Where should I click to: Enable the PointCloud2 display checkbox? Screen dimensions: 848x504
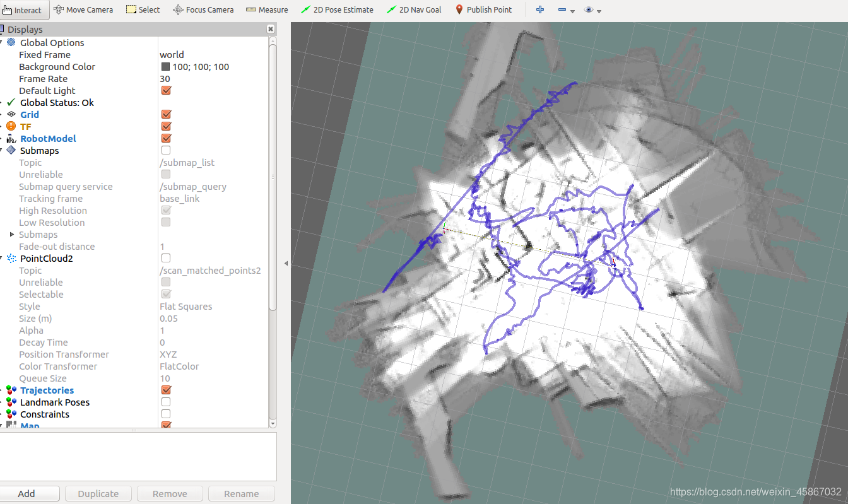coord(166,258)
